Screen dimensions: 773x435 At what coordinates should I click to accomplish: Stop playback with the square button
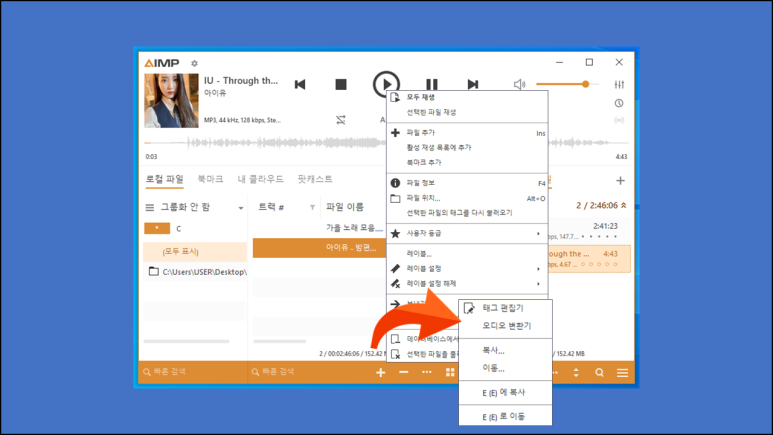click(341, 84)
